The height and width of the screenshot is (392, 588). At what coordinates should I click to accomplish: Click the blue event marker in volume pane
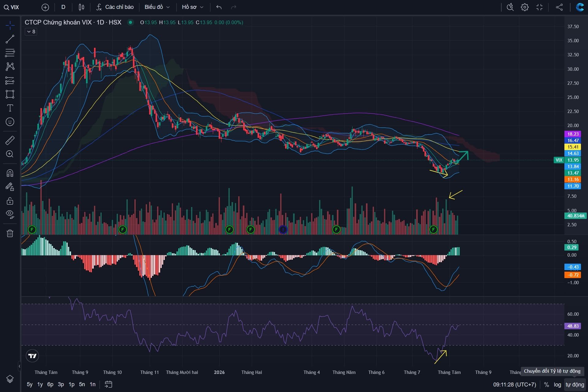tap(283, 229)
